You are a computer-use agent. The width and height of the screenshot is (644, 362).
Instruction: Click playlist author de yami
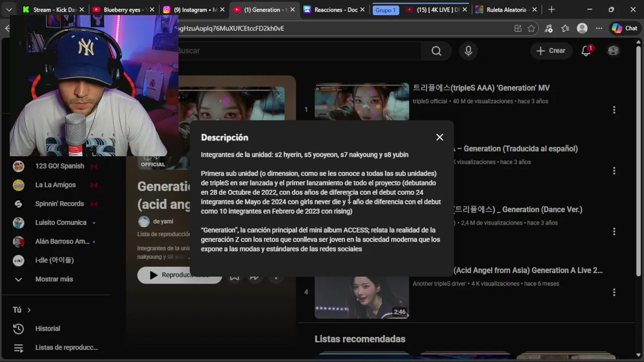point(163,222)
